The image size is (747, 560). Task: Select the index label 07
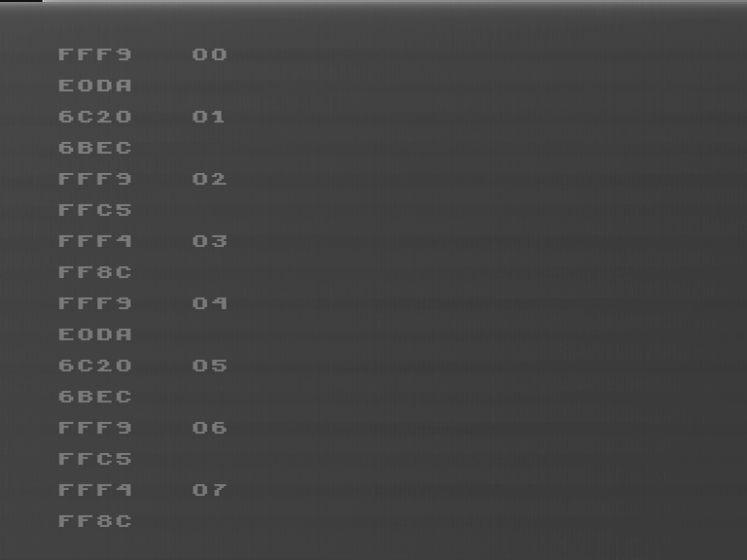pyautogui.click(x=210, y=490)
